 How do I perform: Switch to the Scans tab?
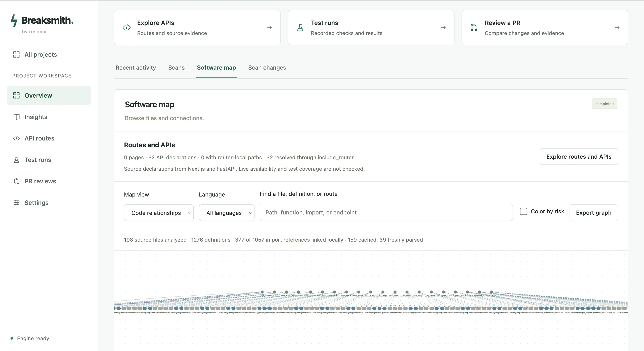click(x=177, y=67)
